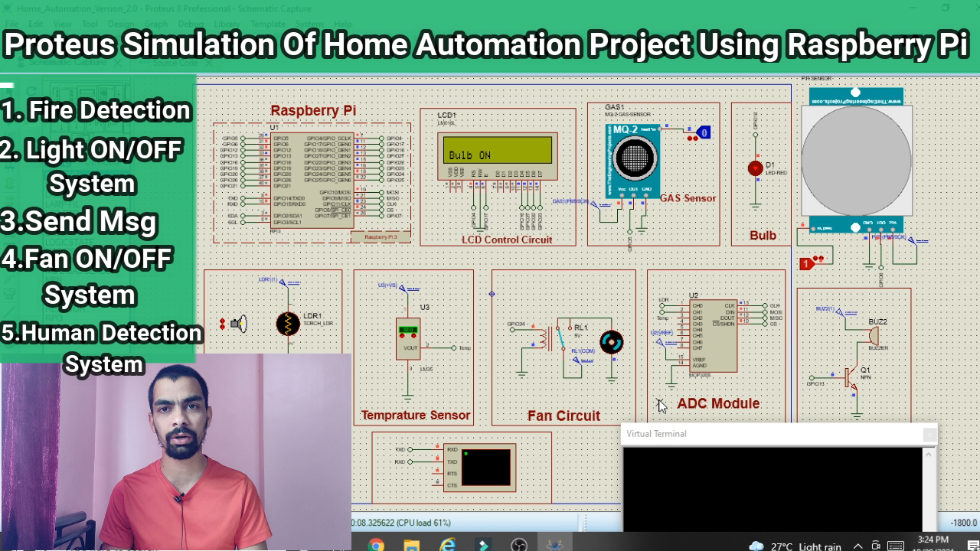Click the CPU load 61% status text
This screenshot has height=551, width=980.
click(423, 523)
